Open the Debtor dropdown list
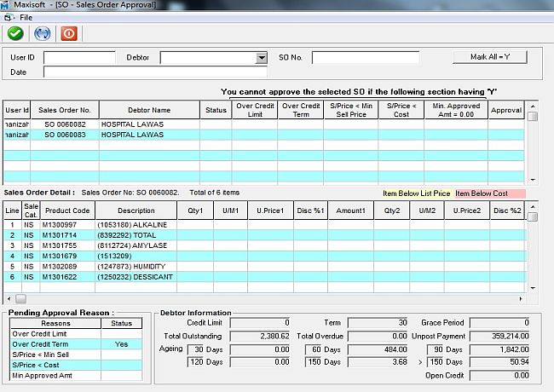Image resolution: width=554 pixels, height=392 pixels. pos(262,58)
